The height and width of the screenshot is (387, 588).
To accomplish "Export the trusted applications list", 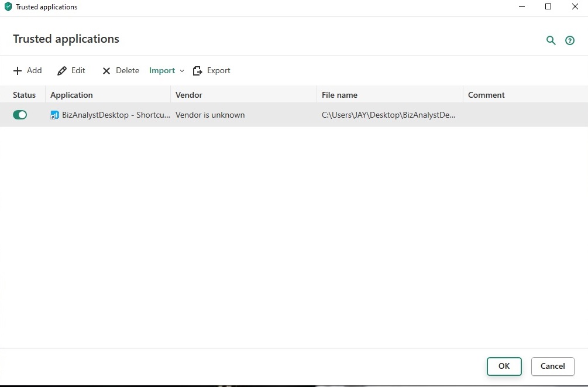I will tap(211, 71).
